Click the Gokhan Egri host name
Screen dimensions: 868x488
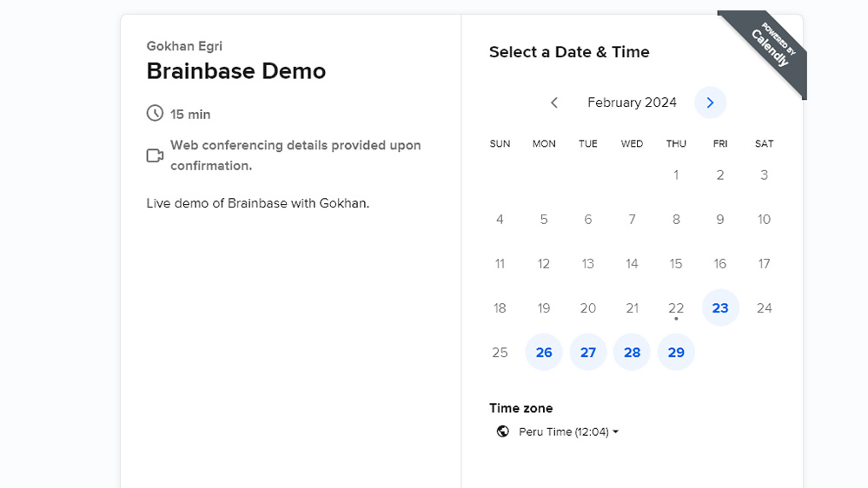[x=184, y=46]
